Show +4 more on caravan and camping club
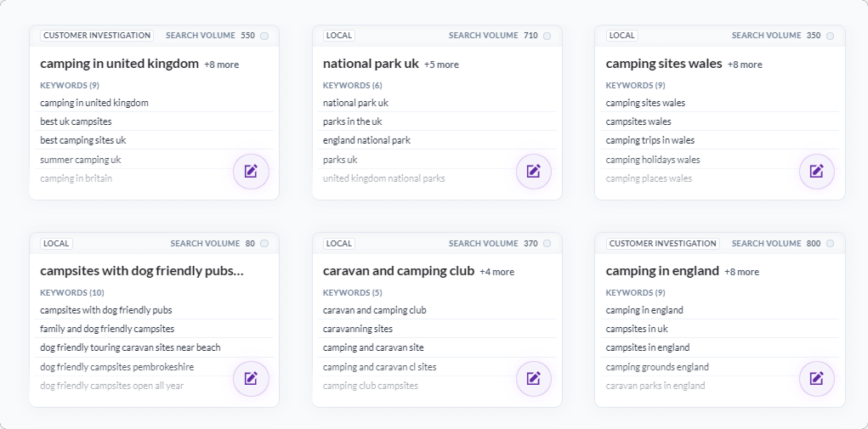Viewport: 868px width, 429px height. click(x=496, y=272)
